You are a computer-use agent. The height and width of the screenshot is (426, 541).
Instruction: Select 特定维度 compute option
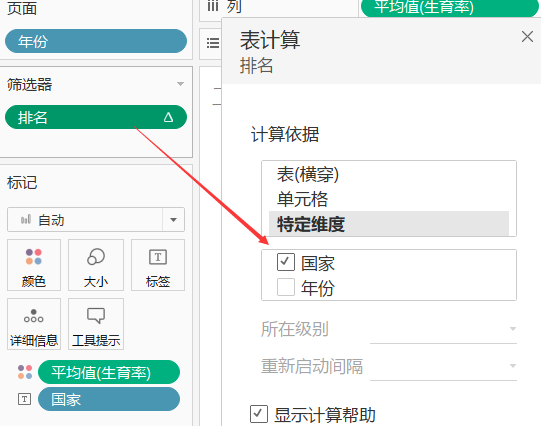[x=389, y=224]
